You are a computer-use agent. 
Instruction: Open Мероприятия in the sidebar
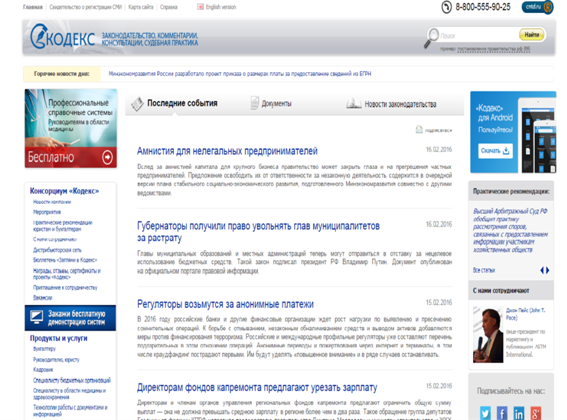tap(47, 212)
